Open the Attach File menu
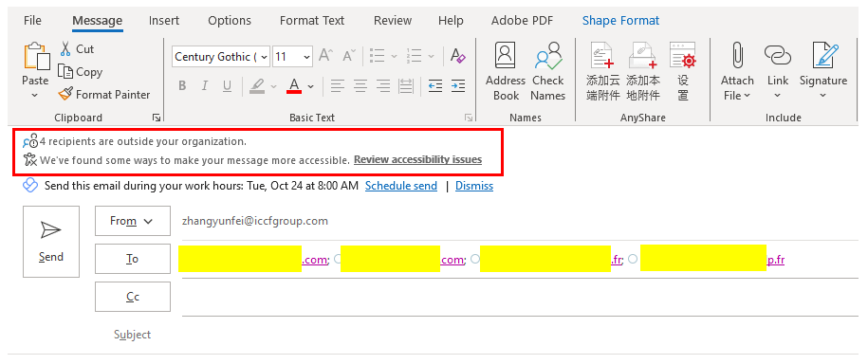Screen dimensions: 868x364 coord(737,72)
